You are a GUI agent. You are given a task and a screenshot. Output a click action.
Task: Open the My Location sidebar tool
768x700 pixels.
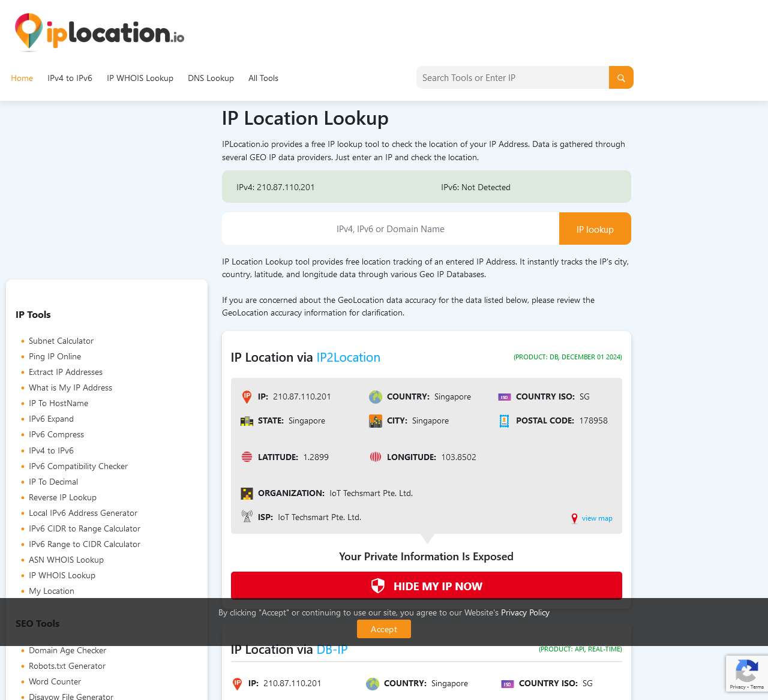click(52, 591)
